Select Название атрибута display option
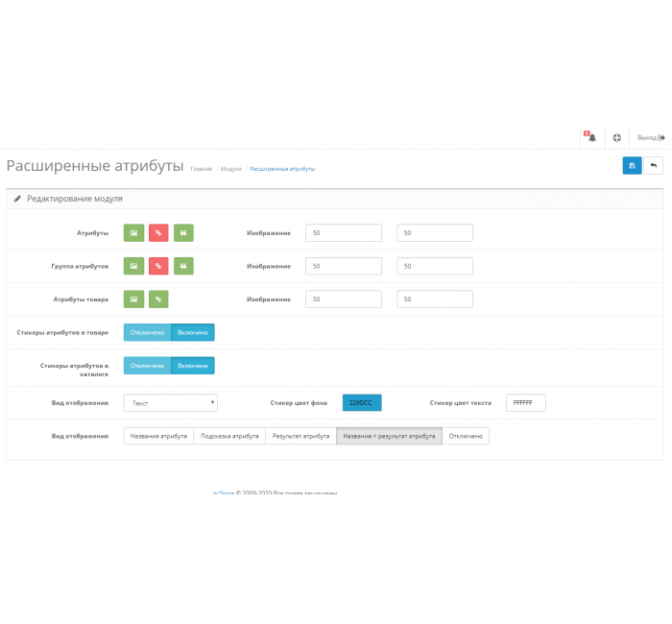 [x=158, y=436]
